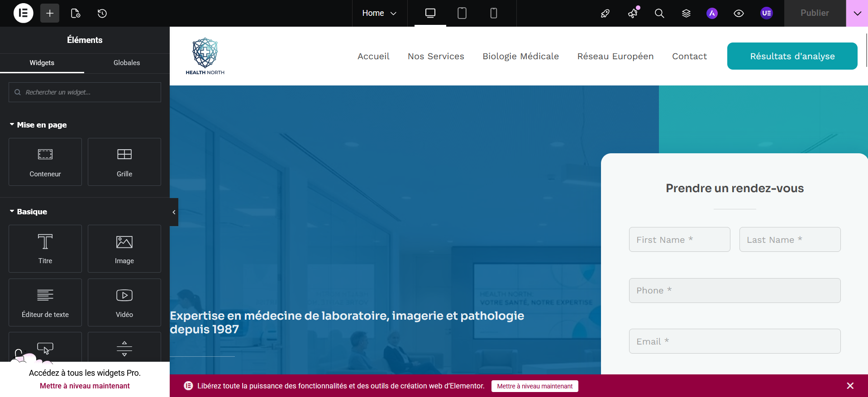This screenshot has height=397, width=868.
Task: Open Finder search magnifier icon
Action: pyautogui.click(x=659, y=13)
